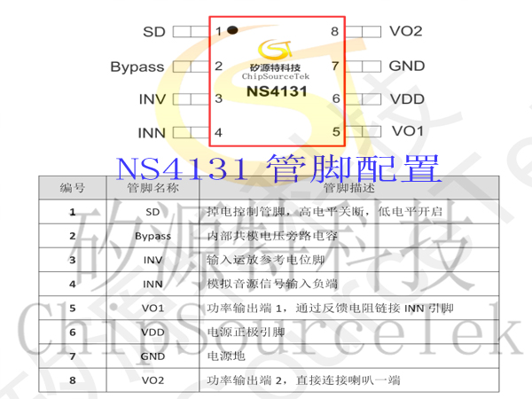
Task: Click the SD pin label on the chip diagram
Action: click(154, 32)
